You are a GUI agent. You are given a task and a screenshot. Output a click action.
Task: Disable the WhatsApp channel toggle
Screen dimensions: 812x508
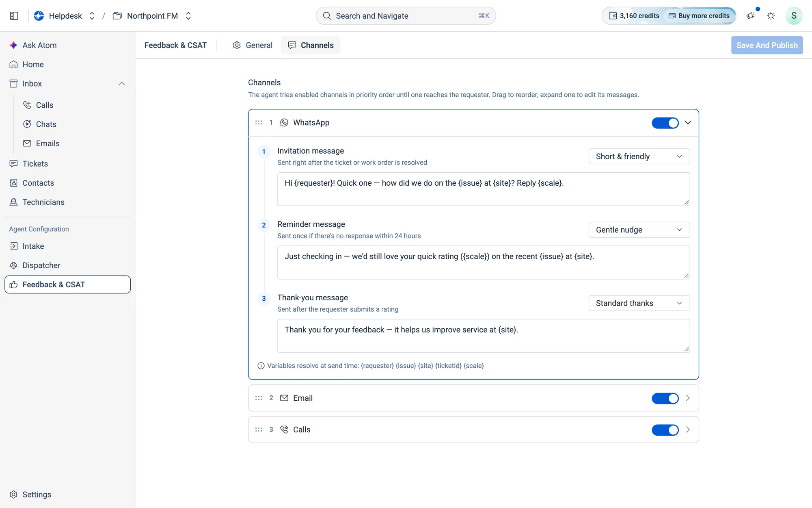coord(665,123)
